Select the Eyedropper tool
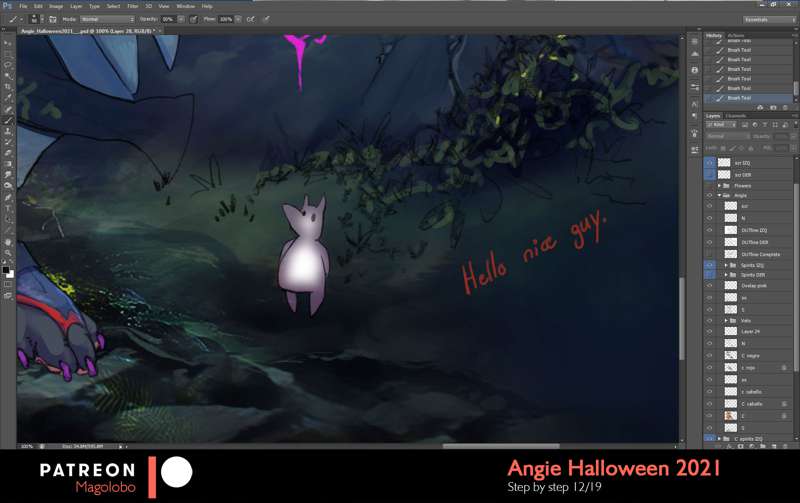Viewport: 800px width, 503px height. pyautogui.click(x=8, y=98)
